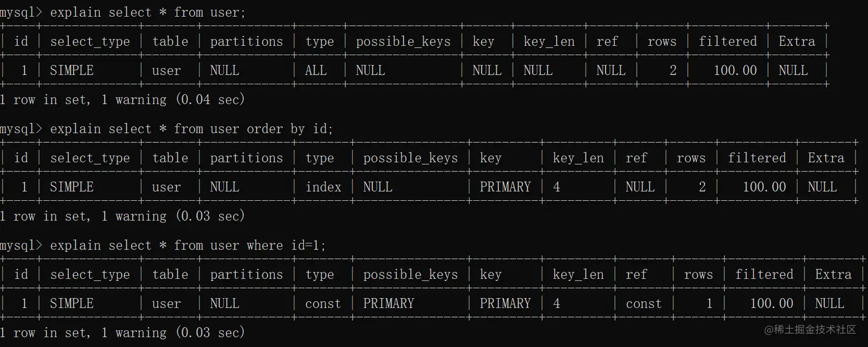868x347 pixels.
Task: Click the 'Extra' header in second table
Action: pyautogui.click(x=826, y=158)
